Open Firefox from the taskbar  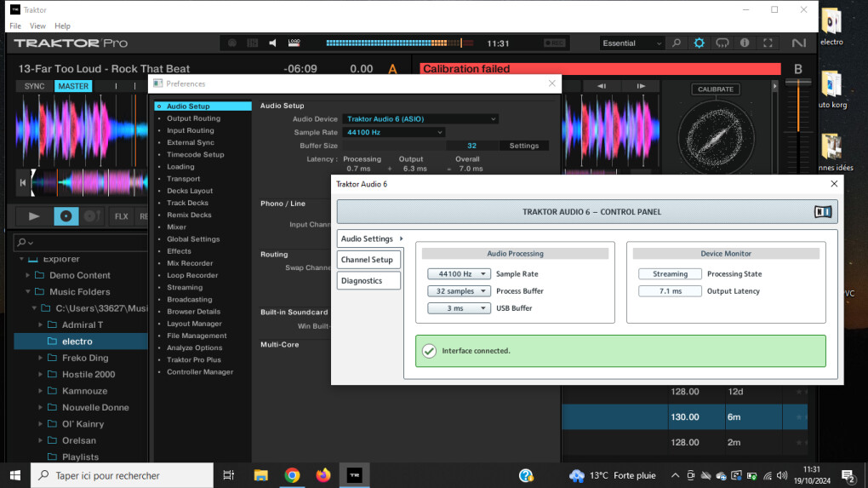(x=323, y=475)
